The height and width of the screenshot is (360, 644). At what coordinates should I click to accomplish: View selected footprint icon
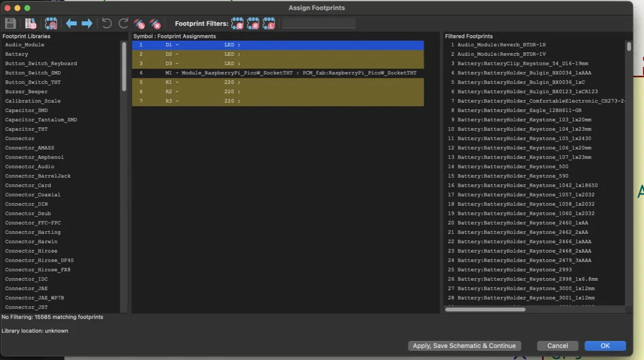click(x=51, y=23)
